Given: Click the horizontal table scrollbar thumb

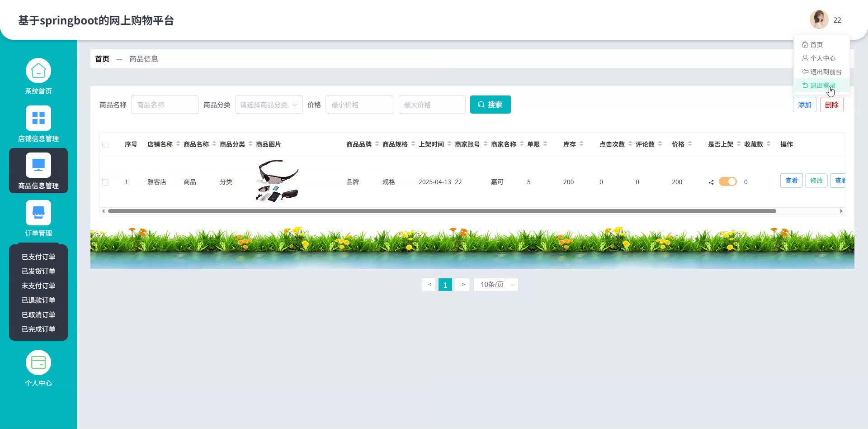Looking at the screenshot, I should pyautogui.click(x=442, y=211).
